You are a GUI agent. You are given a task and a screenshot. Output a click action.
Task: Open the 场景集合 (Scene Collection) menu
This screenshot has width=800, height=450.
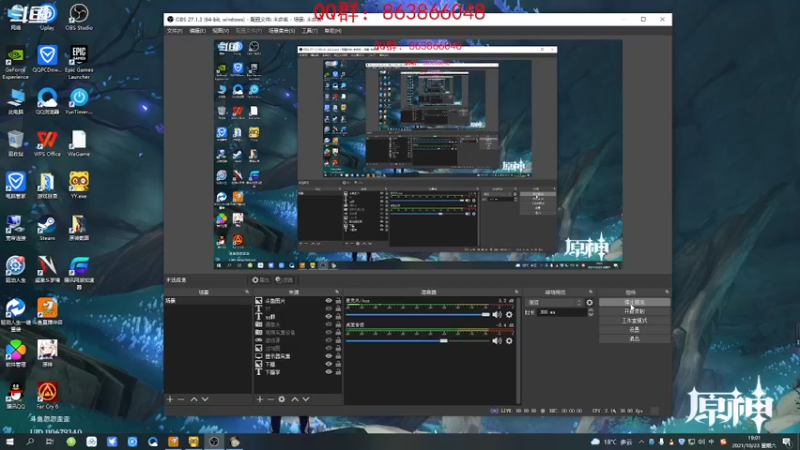click(x=282, y=31)
